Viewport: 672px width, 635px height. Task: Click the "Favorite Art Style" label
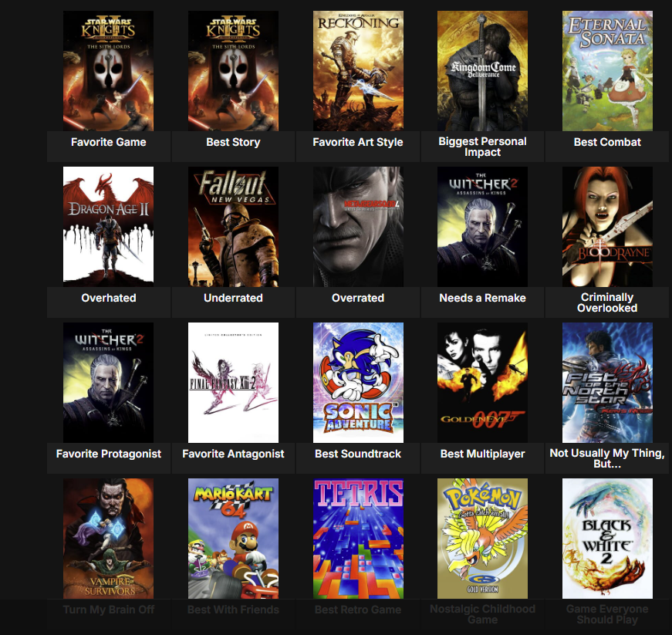click(358, 142)
